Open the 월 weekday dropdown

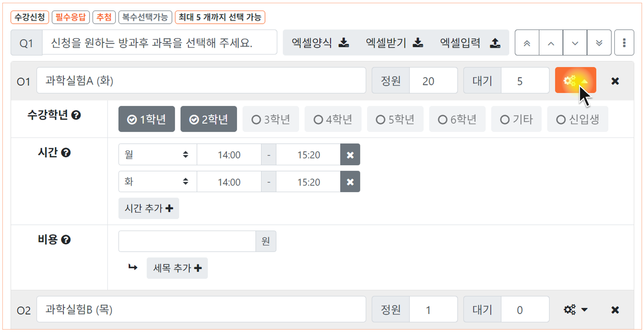coord(158,155)
